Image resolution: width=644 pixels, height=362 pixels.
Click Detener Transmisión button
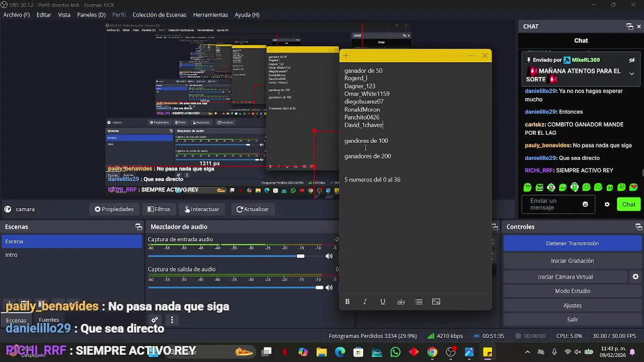coord(573,243)
